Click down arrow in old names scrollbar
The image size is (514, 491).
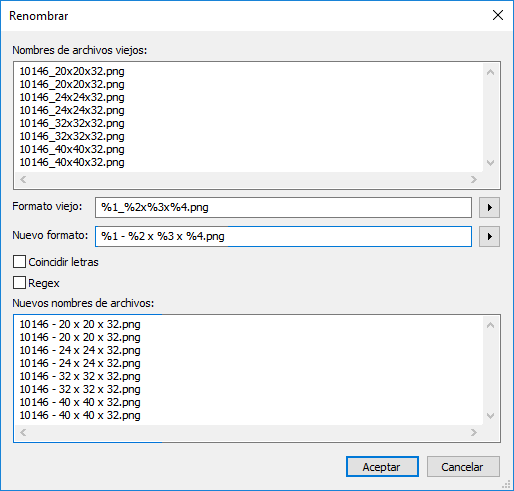(490, 163)
